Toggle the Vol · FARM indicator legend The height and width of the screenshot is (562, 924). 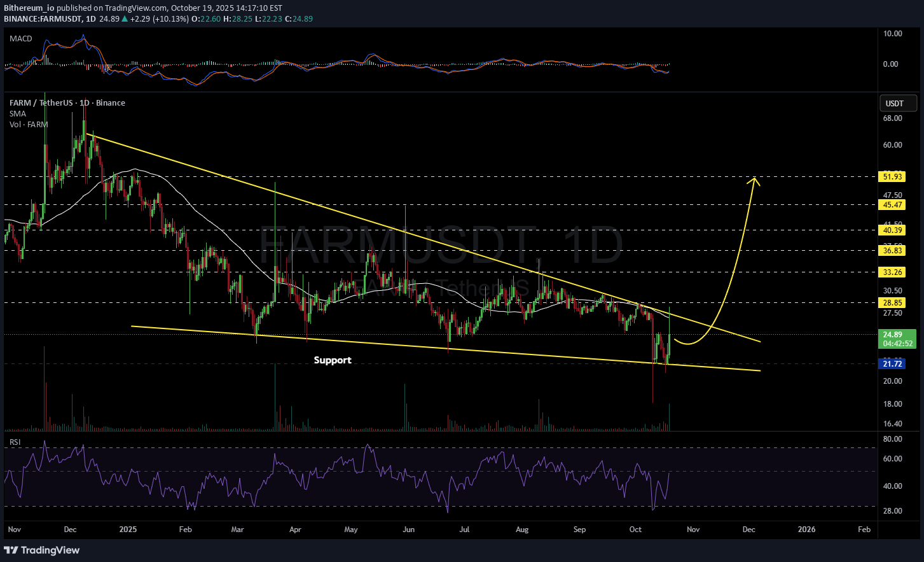(x=29, y=124)
